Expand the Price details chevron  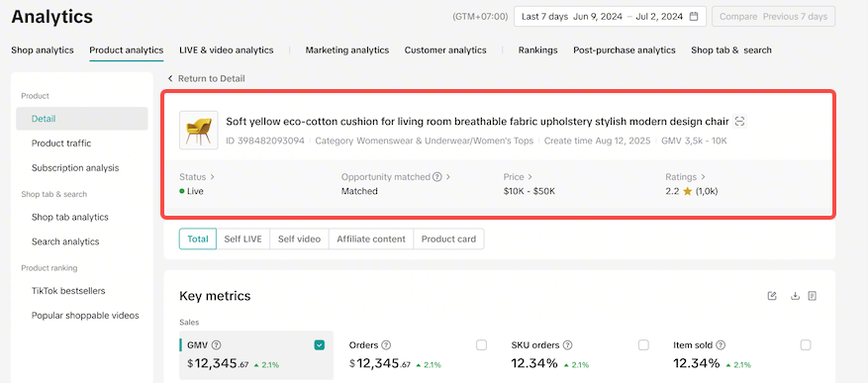530,177
